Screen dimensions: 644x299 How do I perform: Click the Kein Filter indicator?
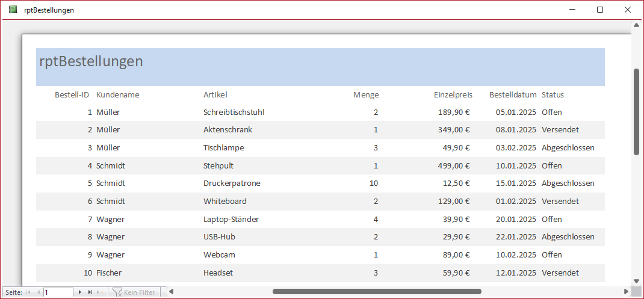coord(134,292)
